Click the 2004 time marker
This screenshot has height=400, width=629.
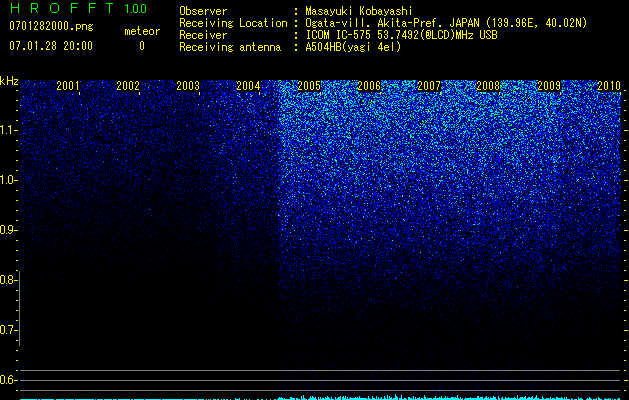(248, 85)
